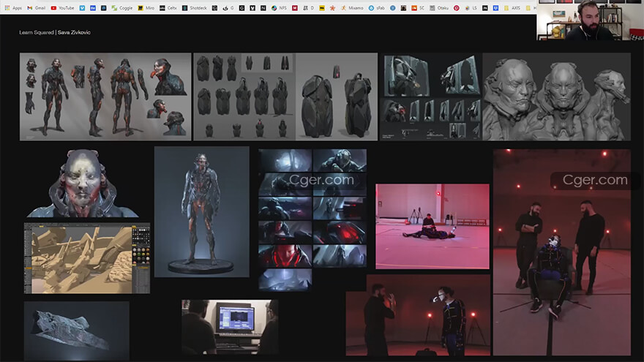Open the Miro bookmark
Viewport: 644px width, 362px height.
pos(146,8)
